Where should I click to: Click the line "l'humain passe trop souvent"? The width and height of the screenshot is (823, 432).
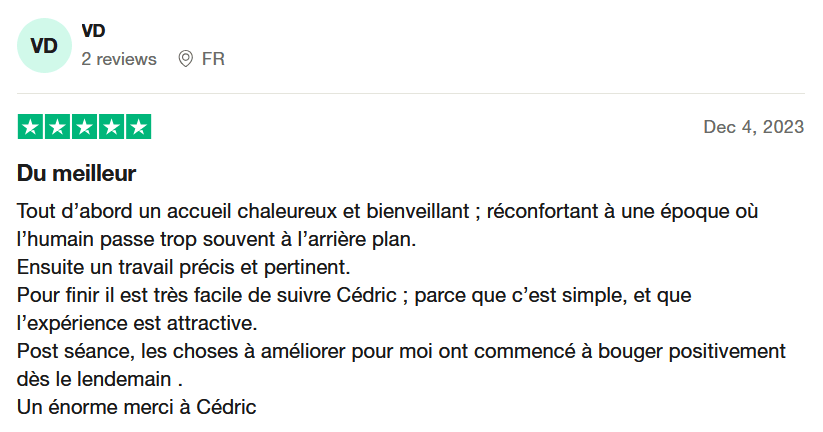pos(215,240)
